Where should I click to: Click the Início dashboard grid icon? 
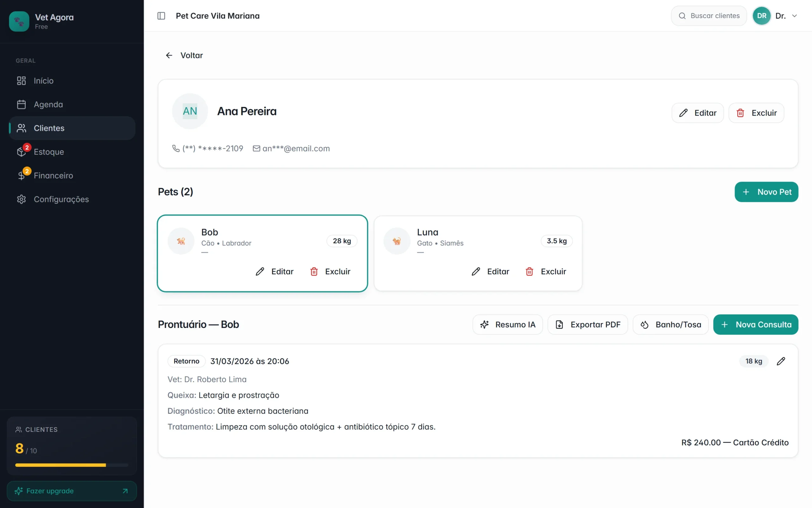pyautogui.click(x=22, y=81)
